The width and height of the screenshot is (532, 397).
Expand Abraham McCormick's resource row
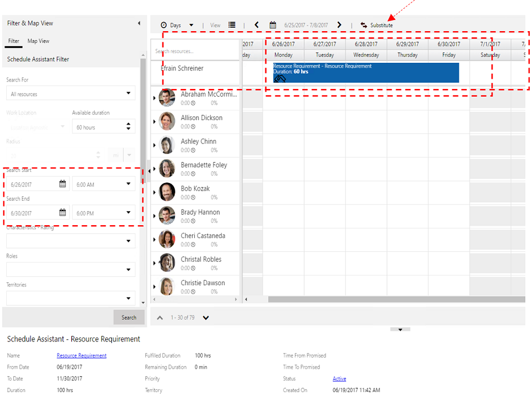click(x=155, y=97)
